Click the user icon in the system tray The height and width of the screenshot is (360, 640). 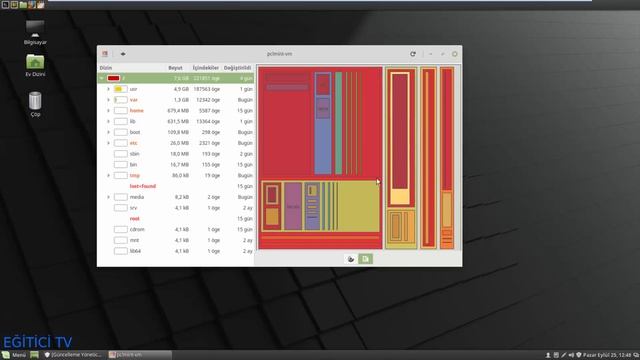(548, 355)
